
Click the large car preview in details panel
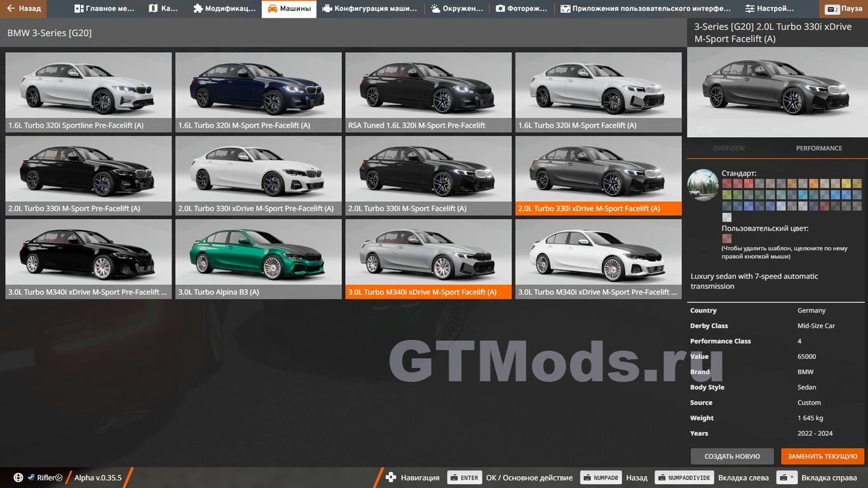tap(777, 92)
